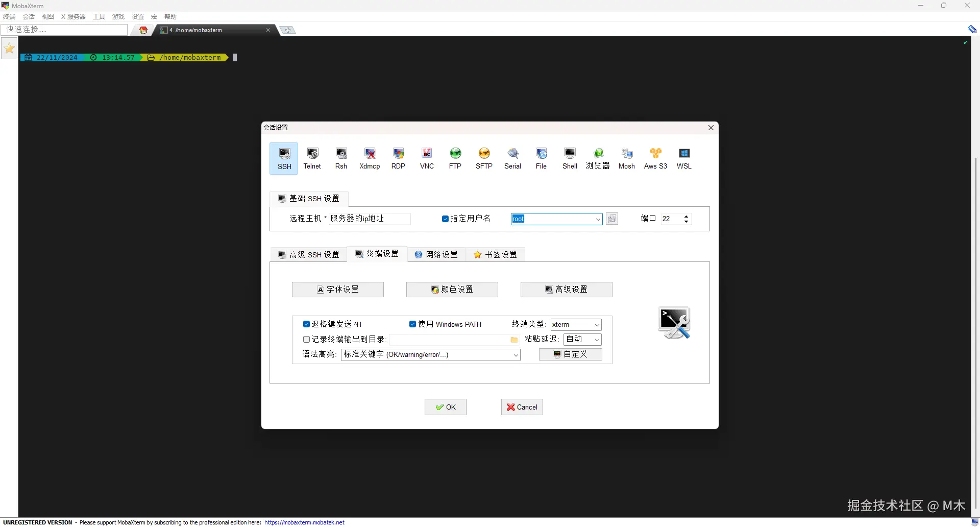Choose the Mosh session type
980x527 pixels.
point(627,158)
